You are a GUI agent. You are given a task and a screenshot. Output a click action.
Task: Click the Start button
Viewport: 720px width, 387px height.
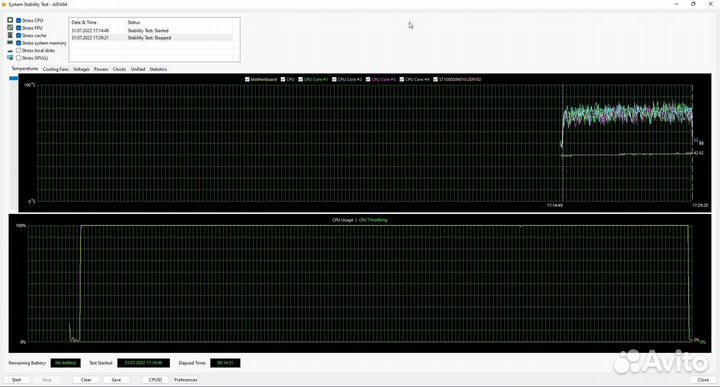pos(17,380)
